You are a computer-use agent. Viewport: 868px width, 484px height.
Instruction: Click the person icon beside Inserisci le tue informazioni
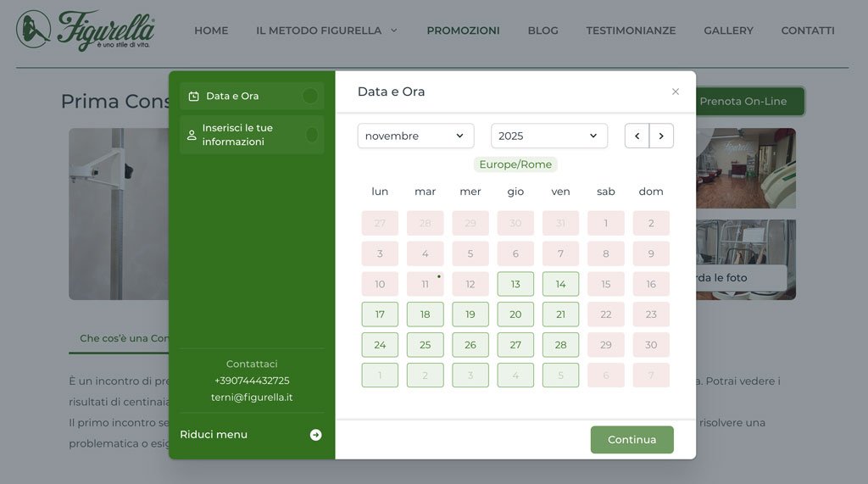pyautogui.click(x=192, y=135)
